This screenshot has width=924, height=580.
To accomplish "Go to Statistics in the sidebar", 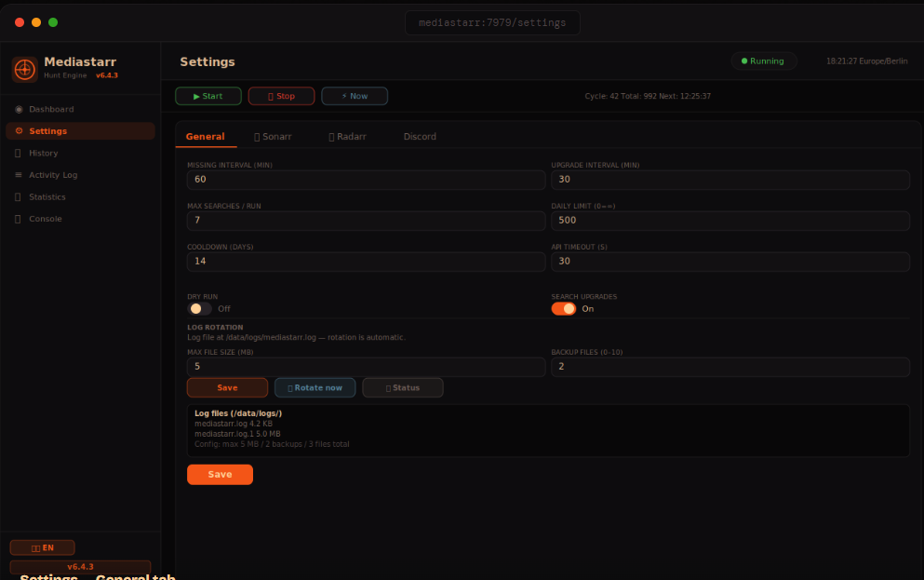I will pyautogui.click(x=47, y=196).
